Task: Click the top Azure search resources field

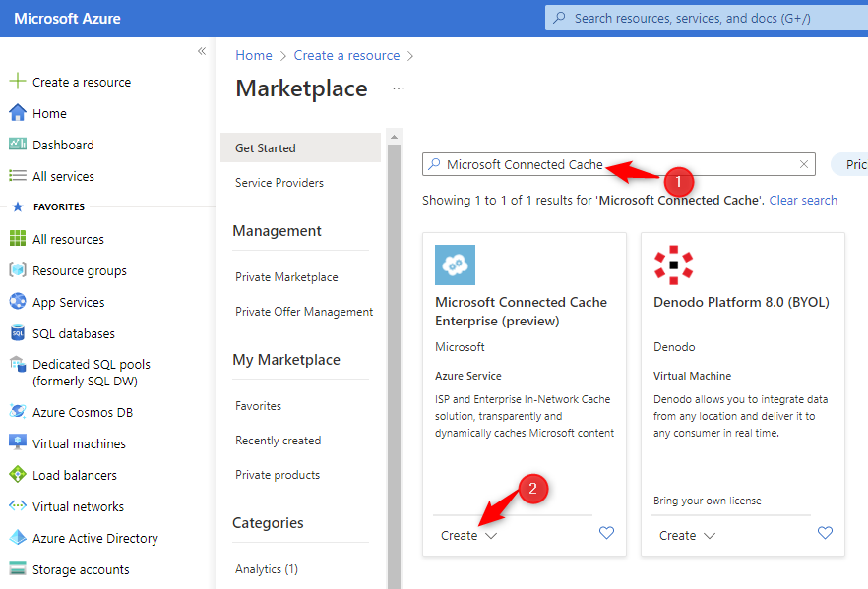Action: (709, 18)
